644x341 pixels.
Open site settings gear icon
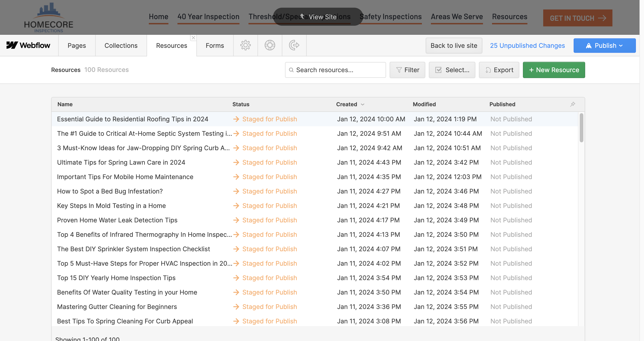(x=245, y=45)
